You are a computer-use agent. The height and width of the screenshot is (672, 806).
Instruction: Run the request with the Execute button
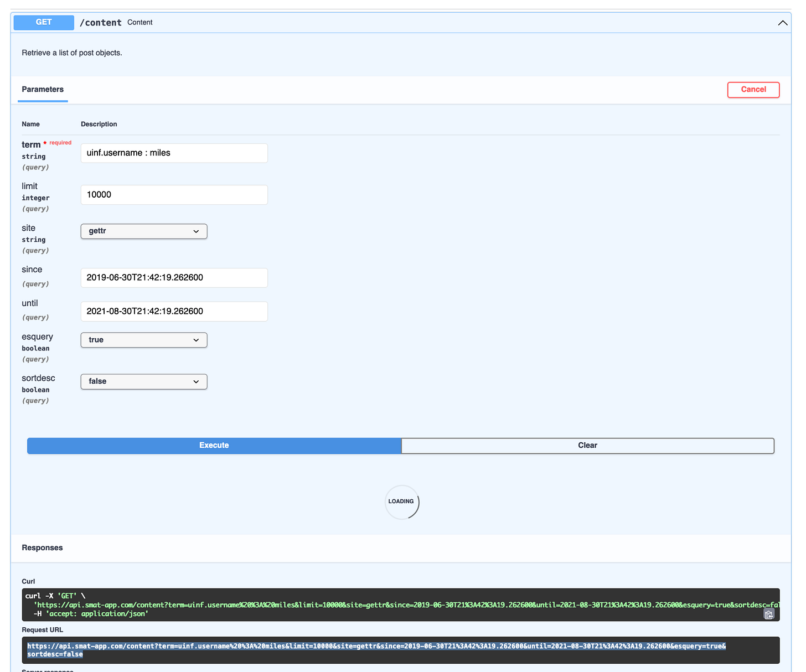pyautogui.click(x=214, y=446)
